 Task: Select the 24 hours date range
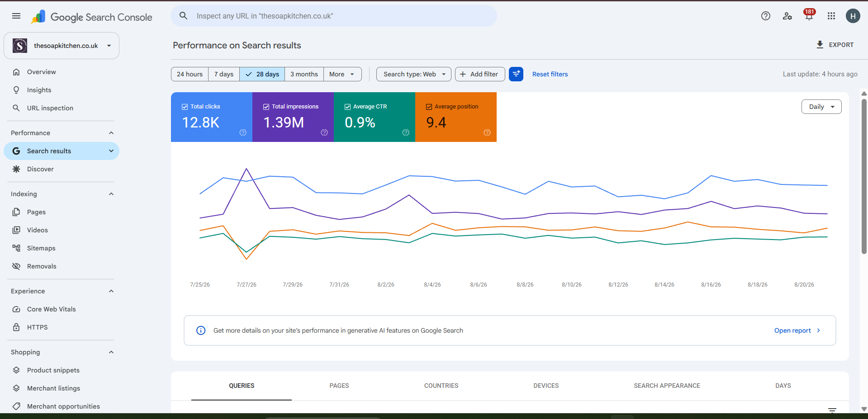190,74
